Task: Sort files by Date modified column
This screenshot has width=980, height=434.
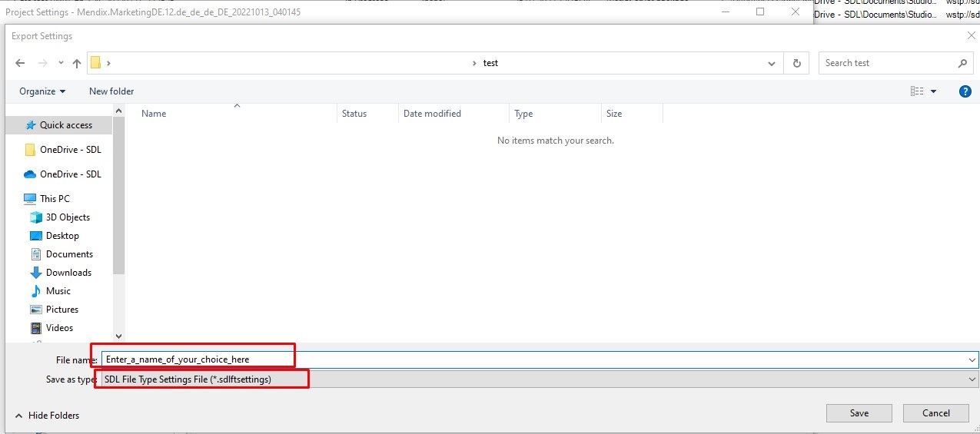Action: (x=432, y=114)
